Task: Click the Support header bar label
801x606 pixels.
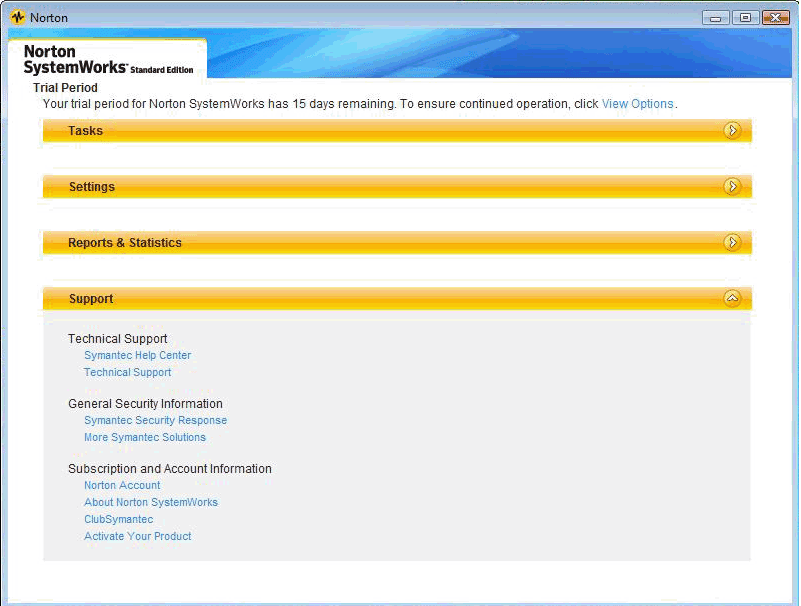Action: click(91, 299)
